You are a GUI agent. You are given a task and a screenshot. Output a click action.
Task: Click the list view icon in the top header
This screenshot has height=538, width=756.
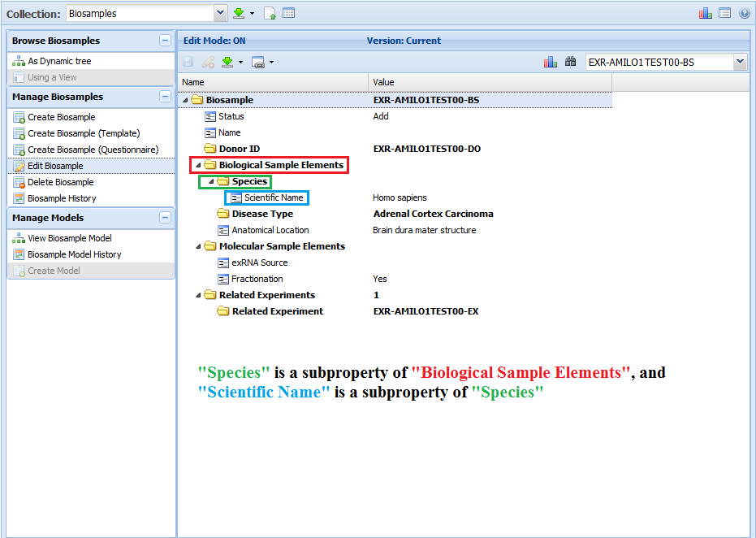tap(724, 13)
